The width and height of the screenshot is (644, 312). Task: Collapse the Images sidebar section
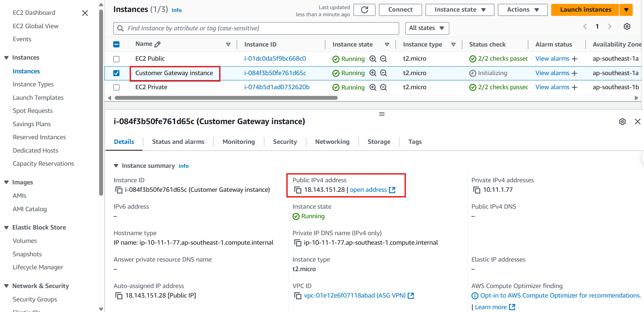6,182
